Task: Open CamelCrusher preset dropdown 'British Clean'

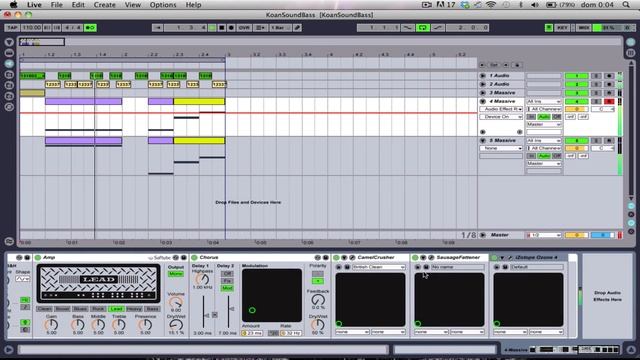Action: tap(378, 267)
